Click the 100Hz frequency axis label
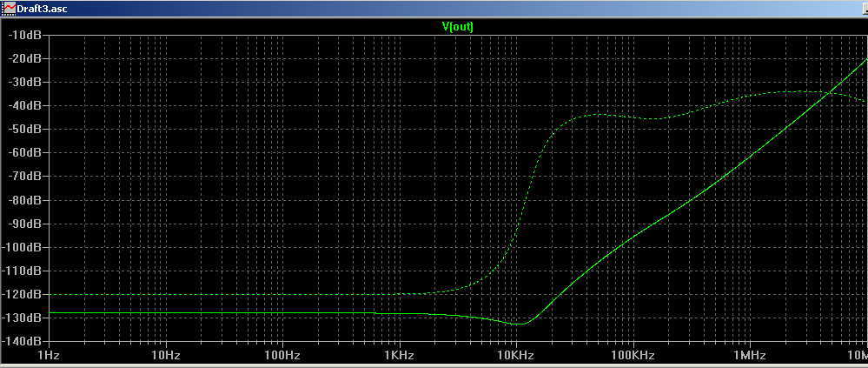The width and height of the screenshot is (868, 368). click(x=283, y=355)
